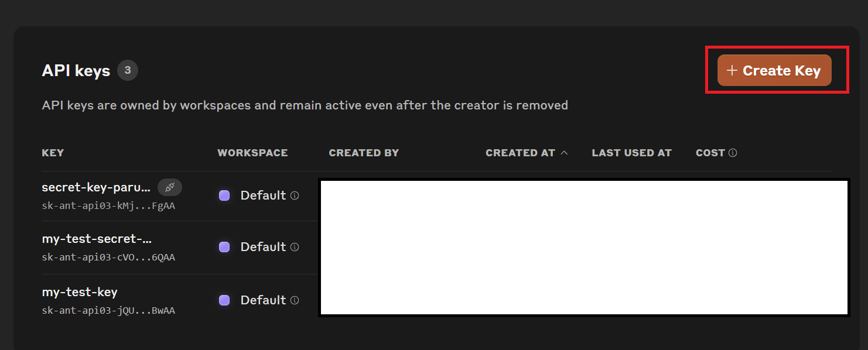
Task: Click the API keys count badge
Action: pos(128,71)
